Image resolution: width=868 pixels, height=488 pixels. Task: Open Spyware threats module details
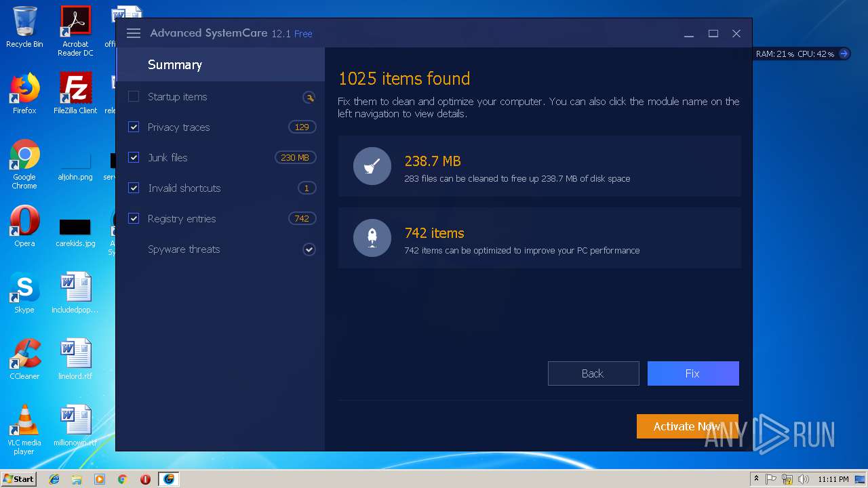tap(184, 249)
